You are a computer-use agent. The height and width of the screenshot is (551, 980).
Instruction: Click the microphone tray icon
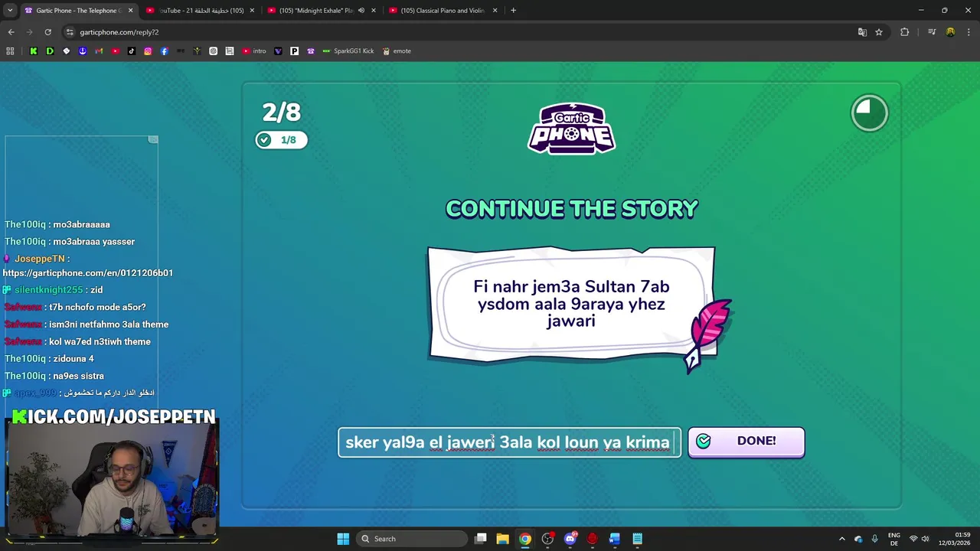coord(874,539)
